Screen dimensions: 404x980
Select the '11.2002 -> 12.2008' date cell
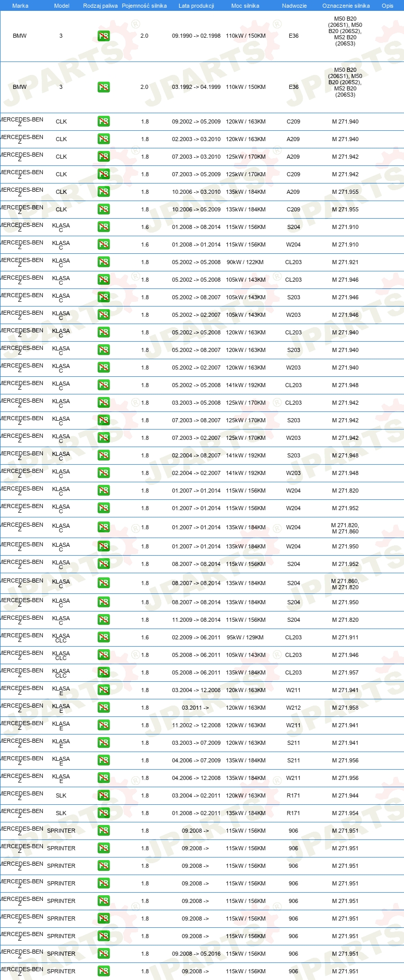(196, 725)
